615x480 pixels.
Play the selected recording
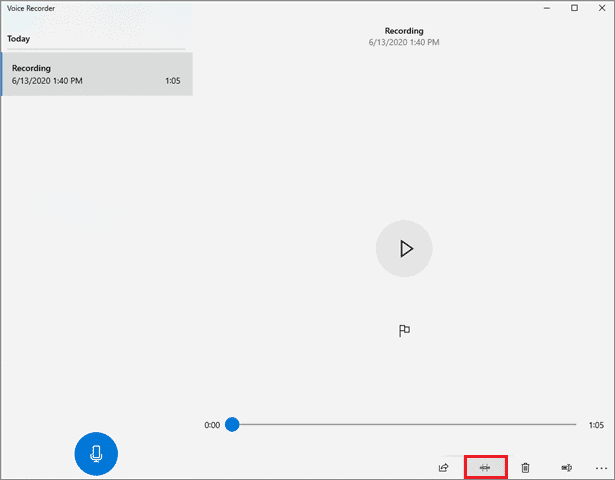pos(404,249)
